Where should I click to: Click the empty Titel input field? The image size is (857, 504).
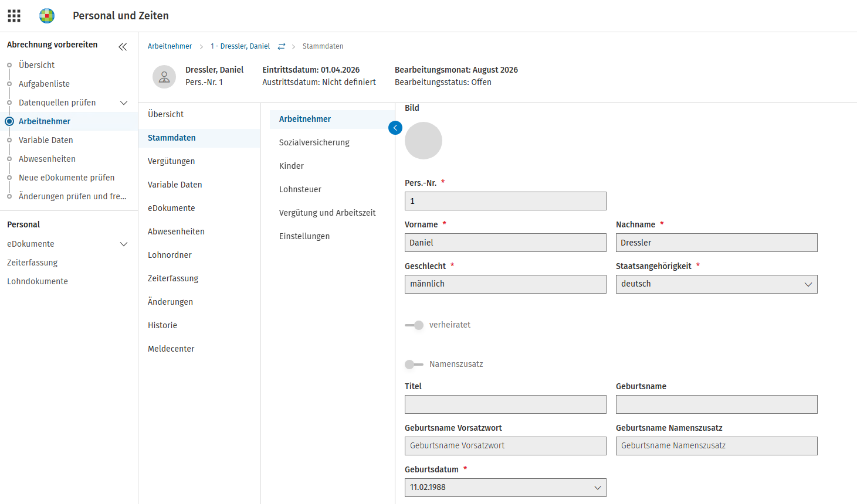506,404
